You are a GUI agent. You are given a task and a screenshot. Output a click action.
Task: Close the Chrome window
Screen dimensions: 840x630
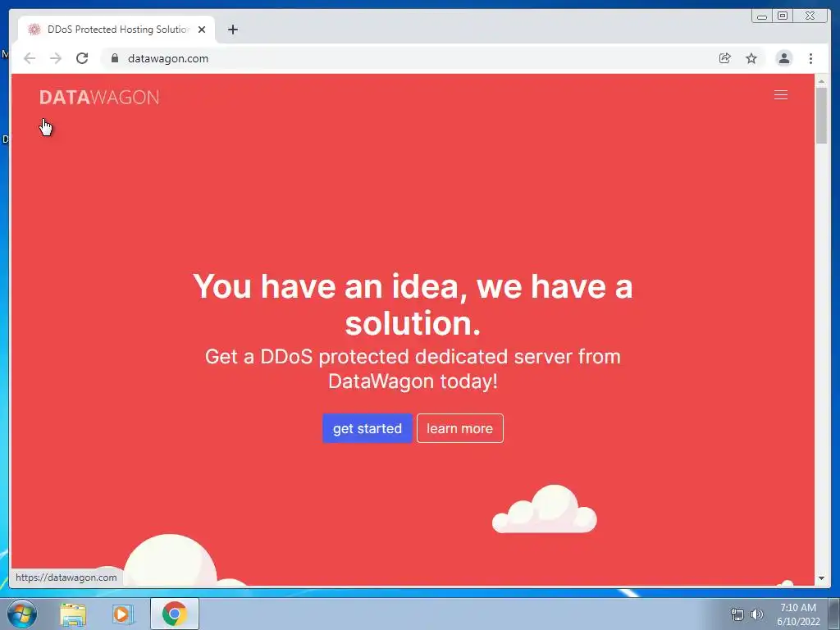[x=810, y=16]
